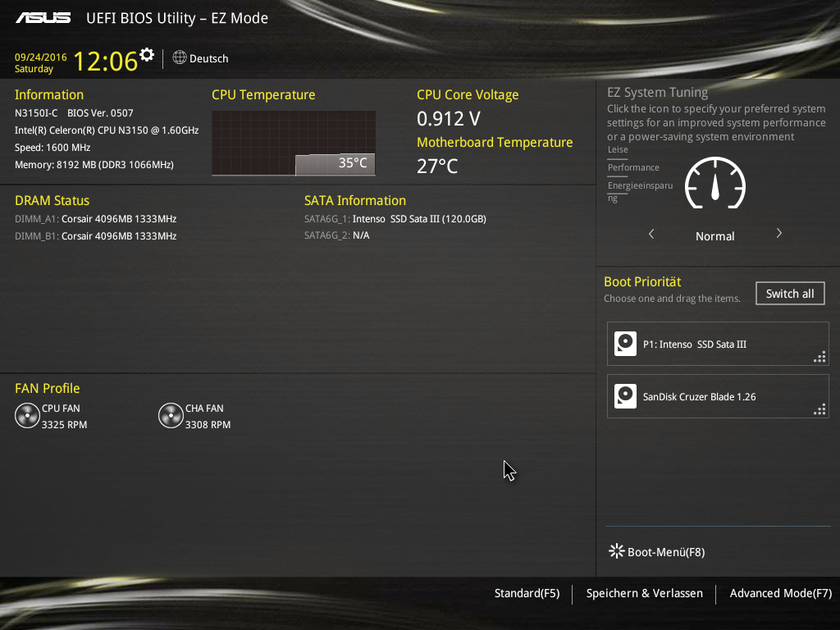840x630 pixels.
Task: Click the date 09/24/2016
Action: [x=41, y=57]
